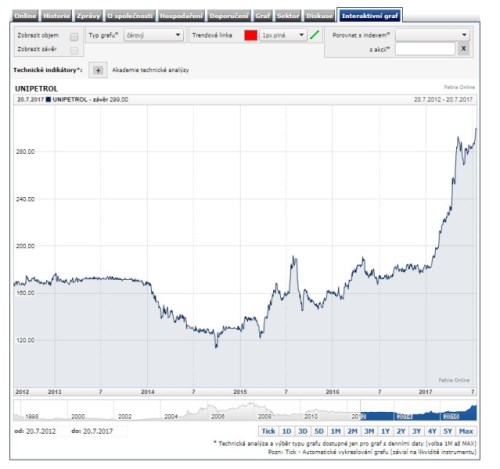Click 2004 in the overview timeline

171,416
